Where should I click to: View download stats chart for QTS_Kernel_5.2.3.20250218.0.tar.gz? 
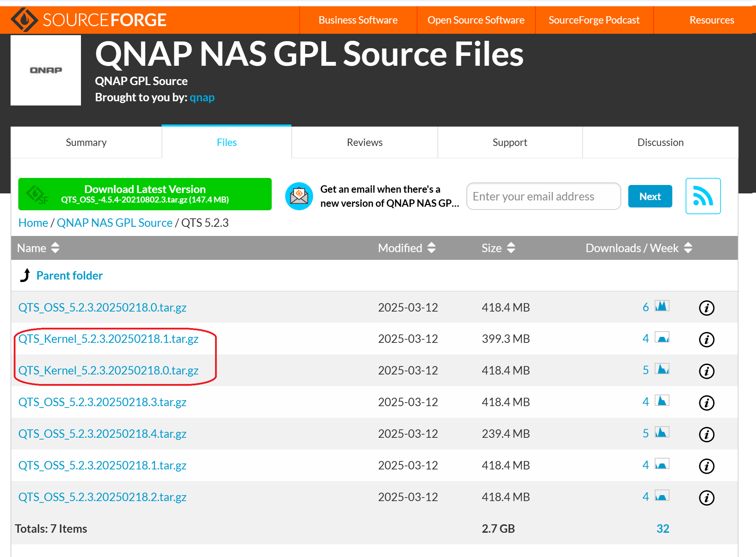point(662,369)
